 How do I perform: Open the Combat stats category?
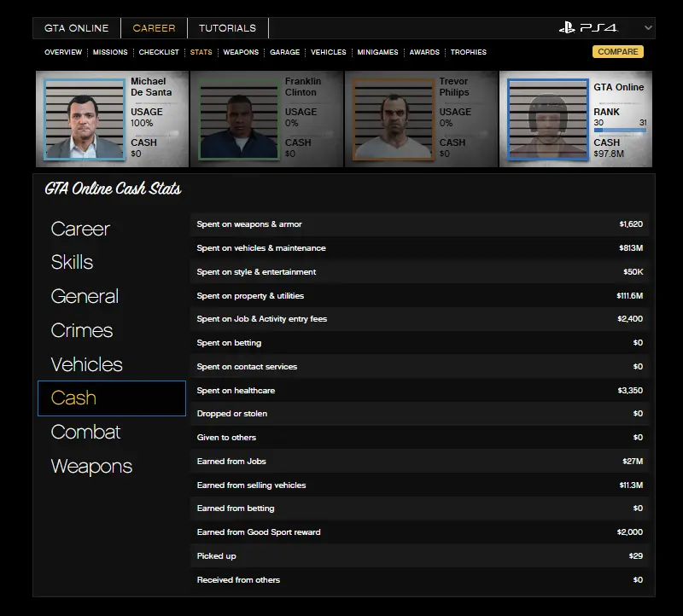point(85,433)
